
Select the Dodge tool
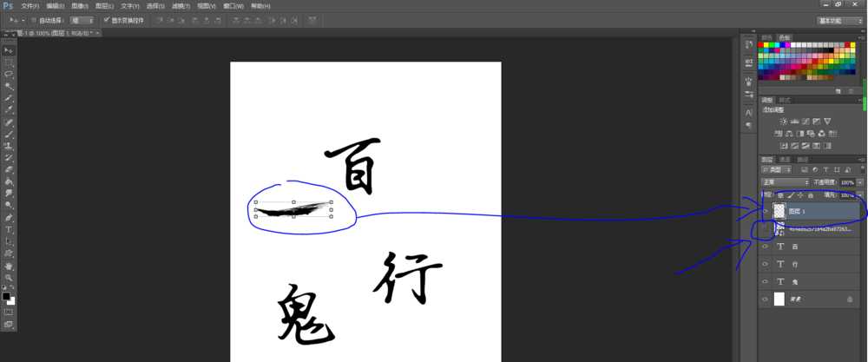click(x=9, y=206)
